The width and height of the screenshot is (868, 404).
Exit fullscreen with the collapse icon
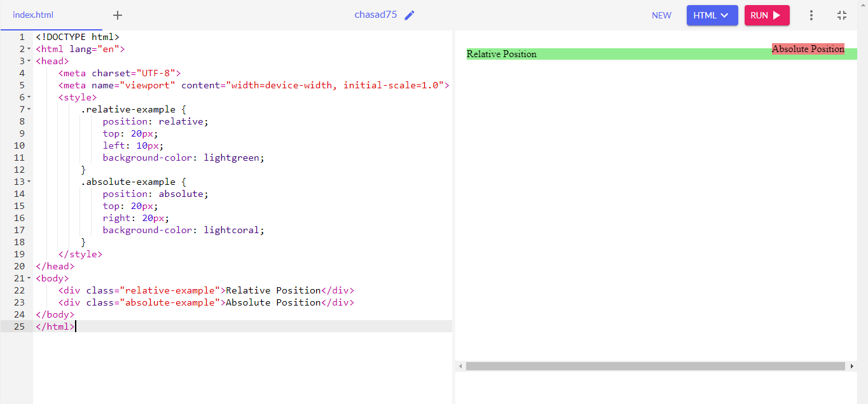click(842, 15)
